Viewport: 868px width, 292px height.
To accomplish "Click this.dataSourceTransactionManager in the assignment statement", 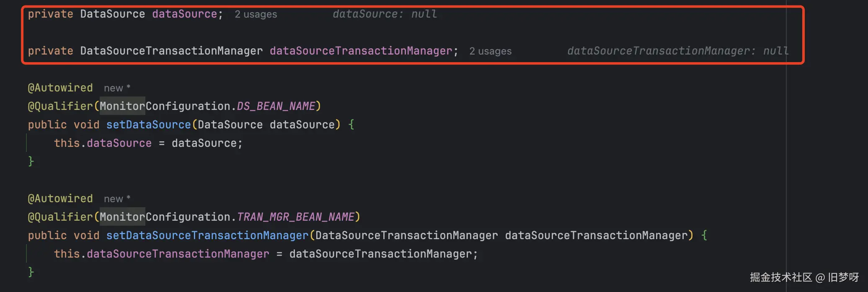I will [161, 254].
